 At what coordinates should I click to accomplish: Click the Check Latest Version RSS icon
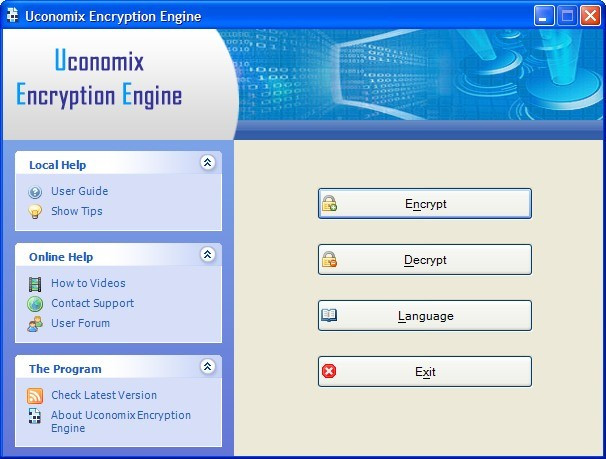point(35,396)
